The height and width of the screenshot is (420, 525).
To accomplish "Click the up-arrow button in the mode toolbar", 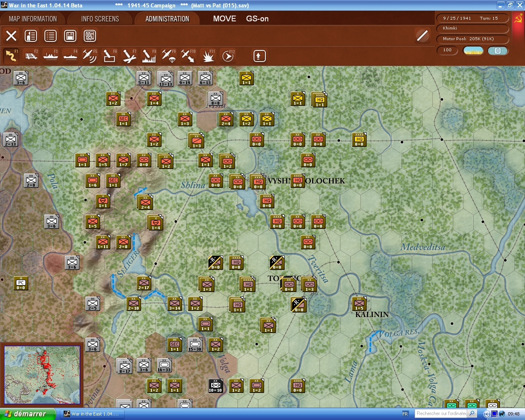I will (x=259, y=56).
